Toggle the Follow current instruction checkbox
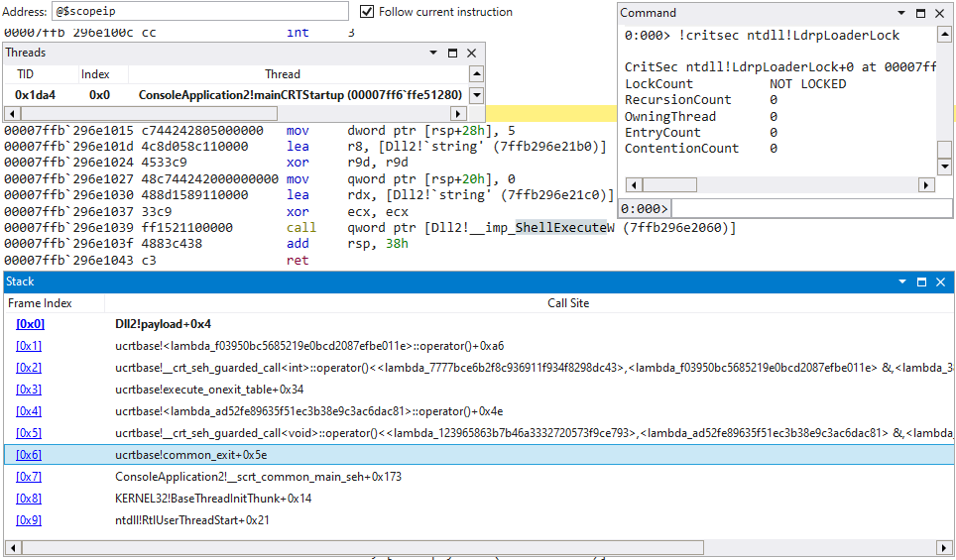The height and width of the screenshot is (560, 956). tap(366, 12)
